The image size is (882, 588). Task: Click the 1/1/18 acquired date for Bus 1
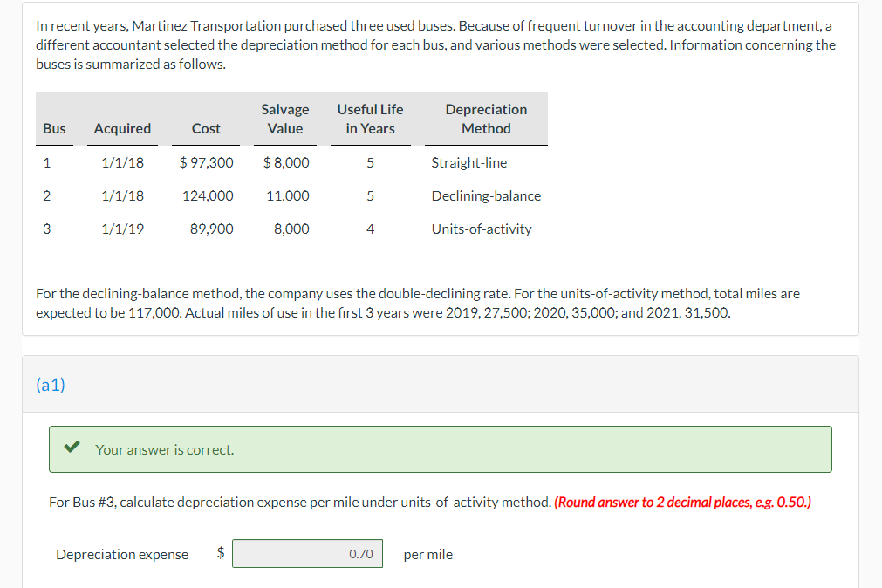123,162
